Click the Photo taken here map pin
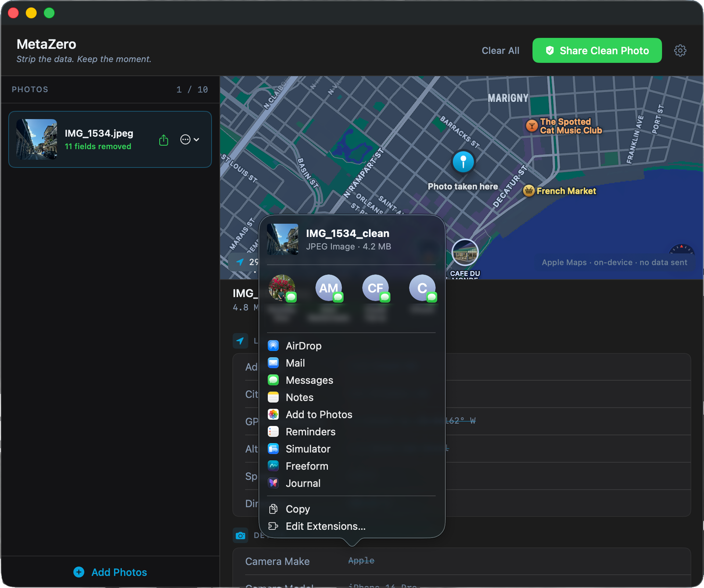Image resolution: width=704 pixels, height=588 pixels. [463, 162]
